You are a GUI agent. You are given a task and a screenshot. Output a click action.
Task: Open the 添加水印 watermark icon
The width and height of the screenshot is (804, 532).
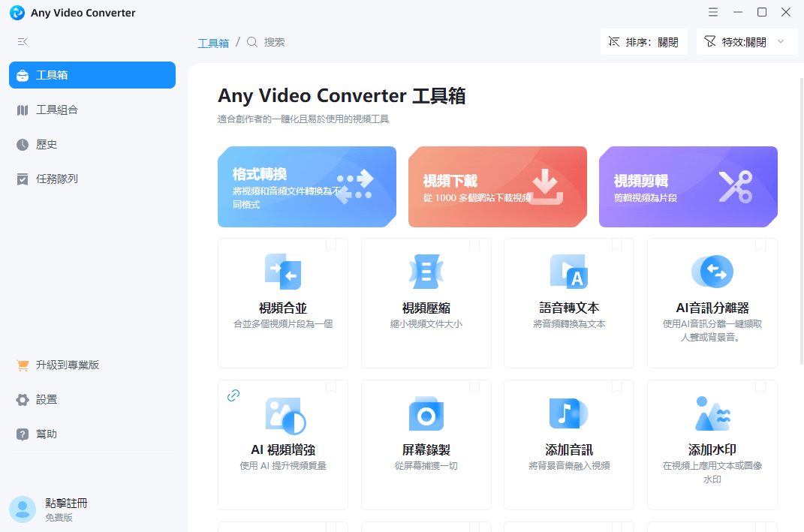click(x=712, y=413)
